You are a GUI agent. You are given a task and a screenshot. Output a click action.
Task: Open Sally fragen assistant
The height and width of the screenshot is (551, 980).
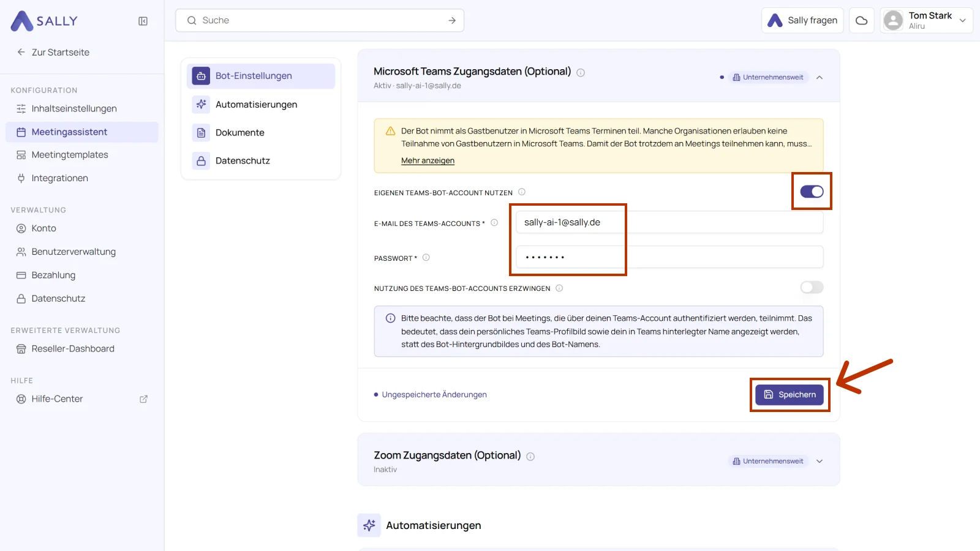coord(802,20)
